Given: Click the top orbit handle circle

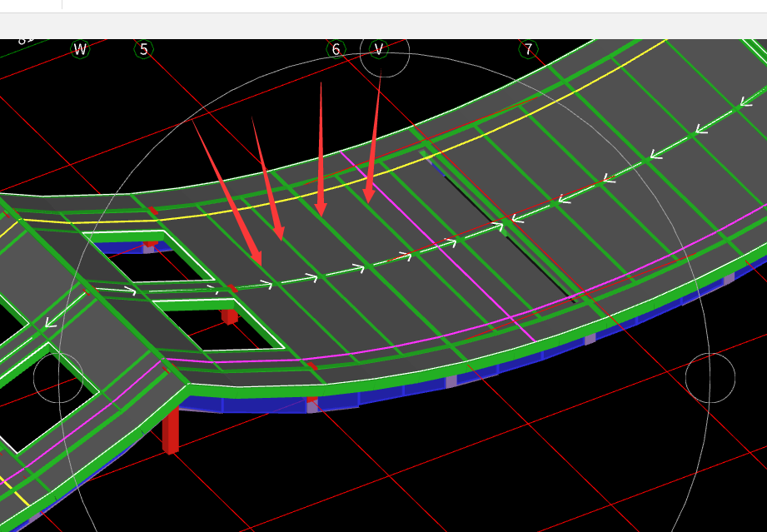Looking at the screenshot, I should click(385, 52).
